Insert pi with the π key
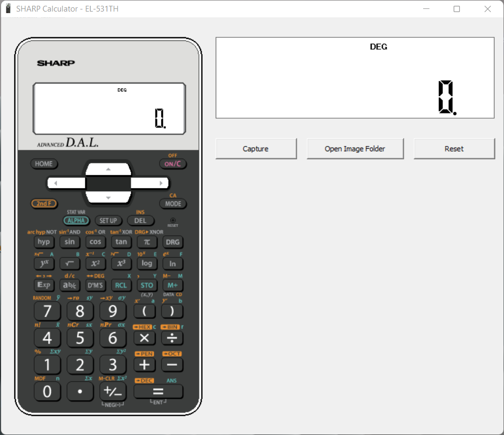504x435 pixels. pos(147,242)
